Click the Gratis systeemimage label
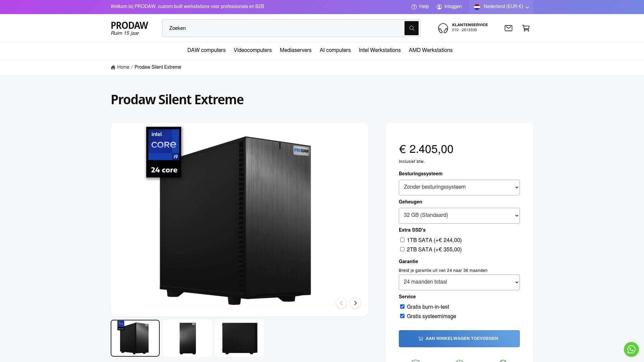 431,316
